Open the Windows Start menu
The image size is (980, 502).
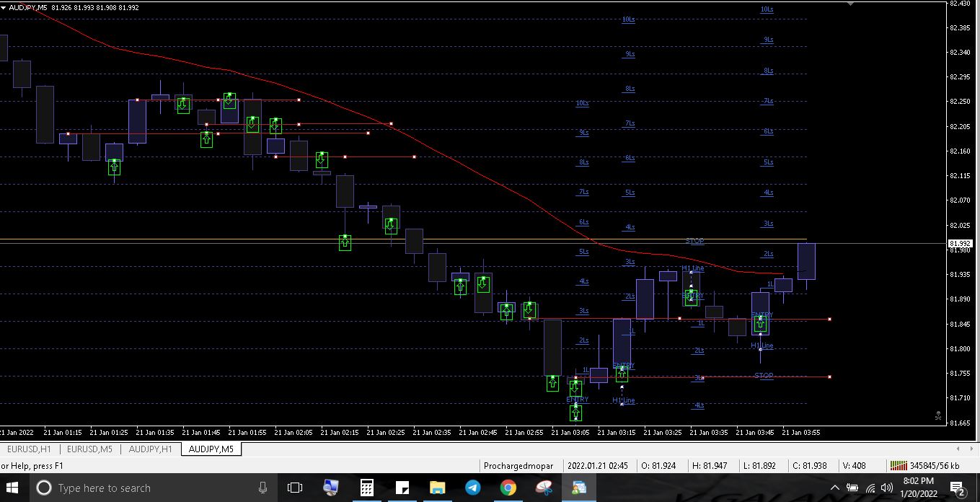point(13,488)
